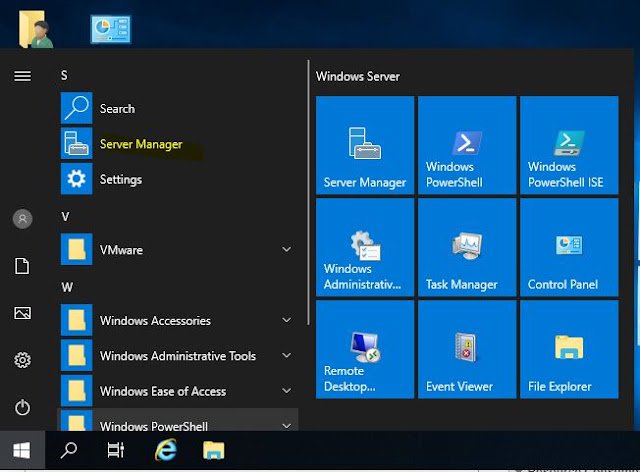Image resolution: width=640 pixels, height=472 pixels.
Task: Click the Windows Accessories label
Action: point(155,321)
